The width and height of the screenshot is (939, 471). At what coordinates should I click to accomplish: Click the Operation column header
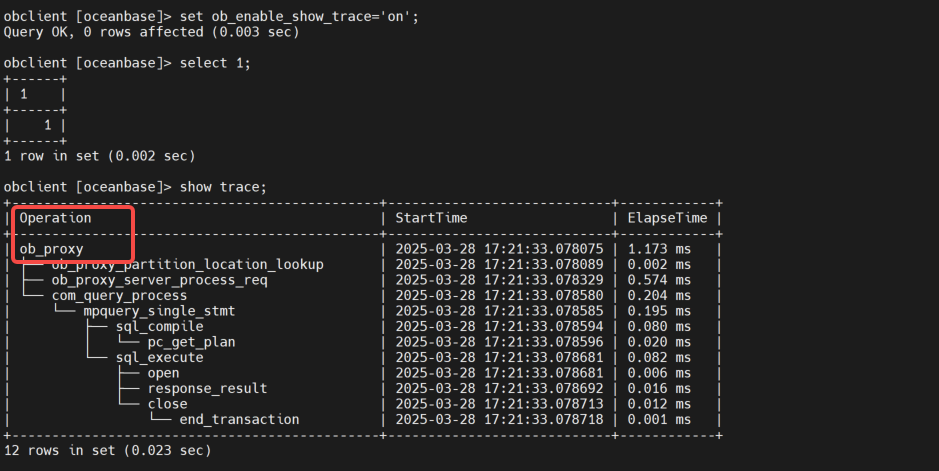[56, 218]
